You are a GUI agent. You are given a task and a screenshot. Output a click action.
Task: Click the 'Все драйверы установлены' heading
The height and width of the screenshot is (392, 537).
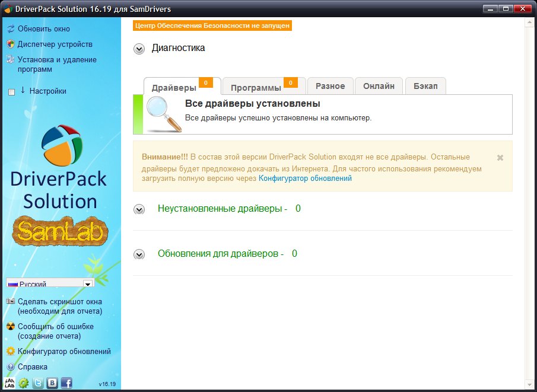(x=253, y=103)
